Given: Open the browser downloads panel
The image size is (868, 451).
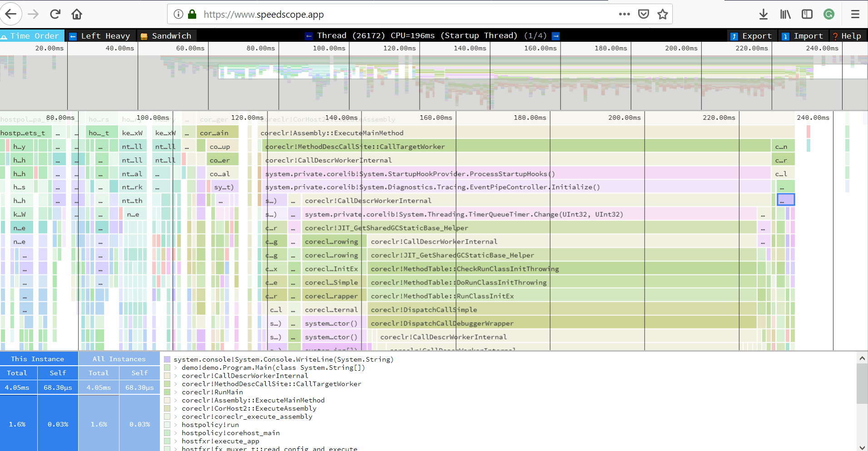Looking at the screenshot, I should point(764,14).
